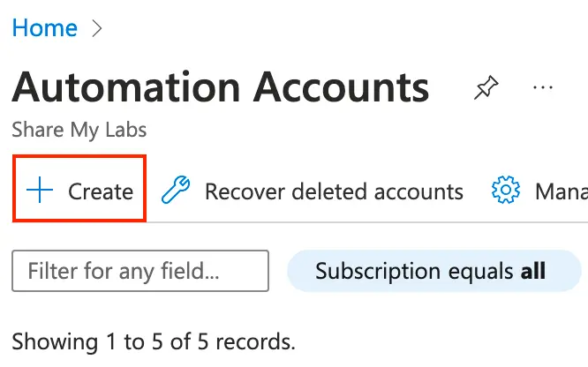Click the chevron after Home breadcrumb
This screenshot has height=367, width=588.
[97, 28]
